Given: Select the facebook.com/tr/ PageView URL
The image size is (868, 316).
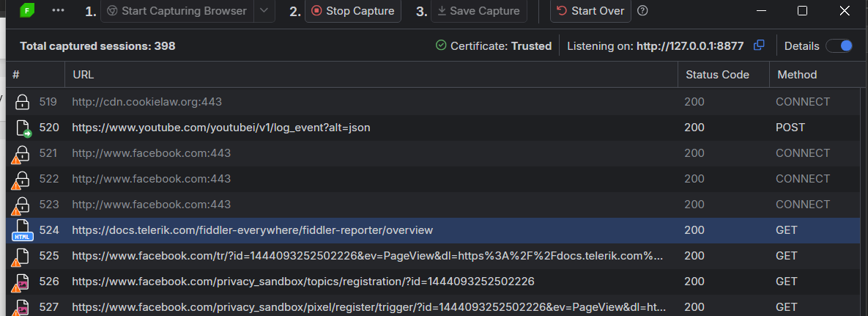Looking at the screenshot, I should [368, 256].
